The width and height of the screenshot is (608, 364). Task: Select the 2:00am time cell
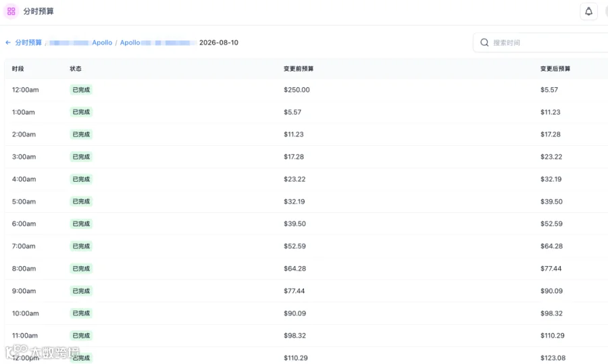click(x=24, y=134)
